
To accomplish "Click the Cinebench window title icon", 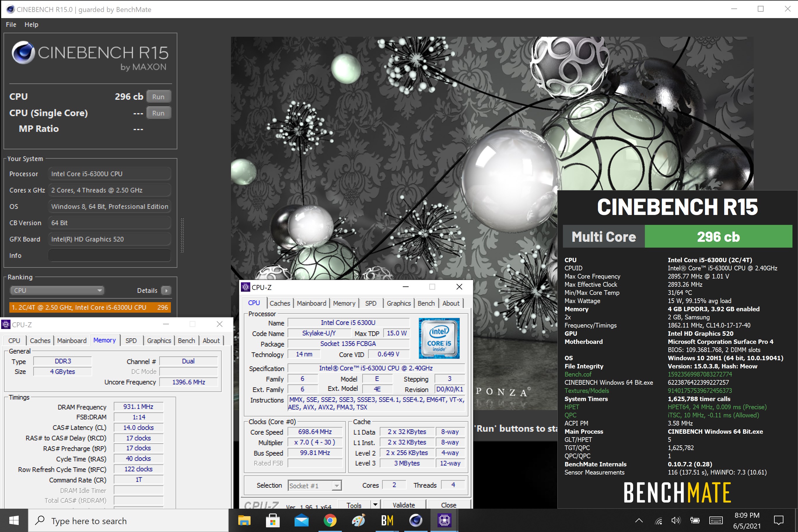I will click(10, 9).
